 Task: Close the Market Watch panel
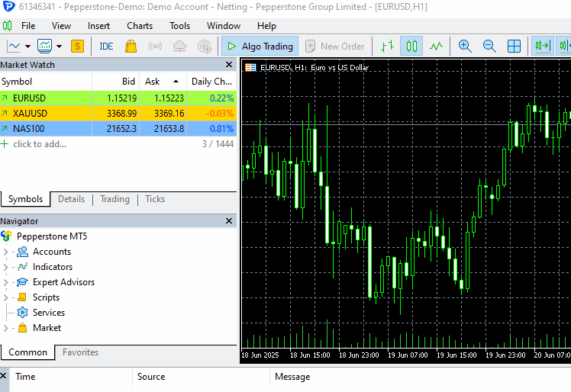229,65
